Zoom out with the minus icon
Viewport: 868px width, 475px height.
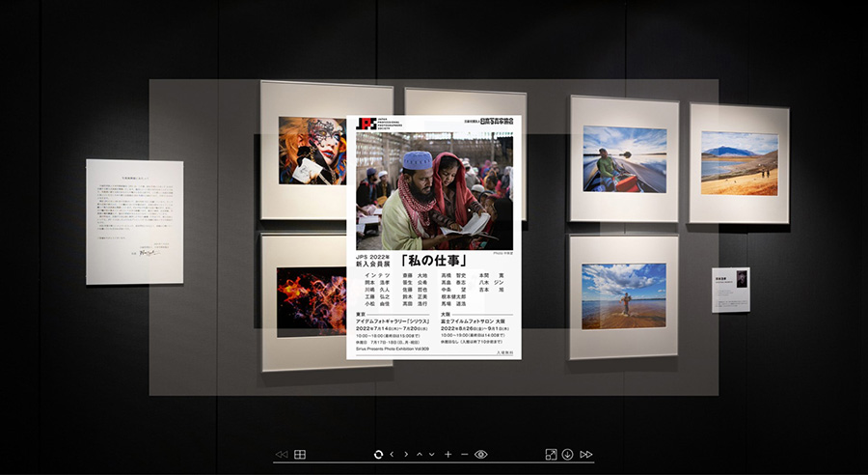tap(464, 454)
